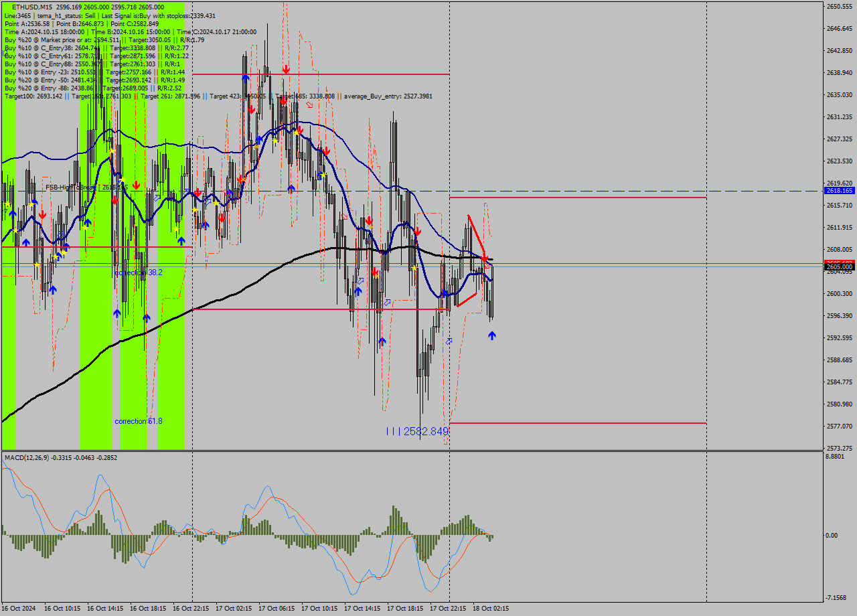This screenshot has height=616, width=857.
Task: Select the 'correction 61.8' label
Action: pyautogui.click(x=139, y=421)
